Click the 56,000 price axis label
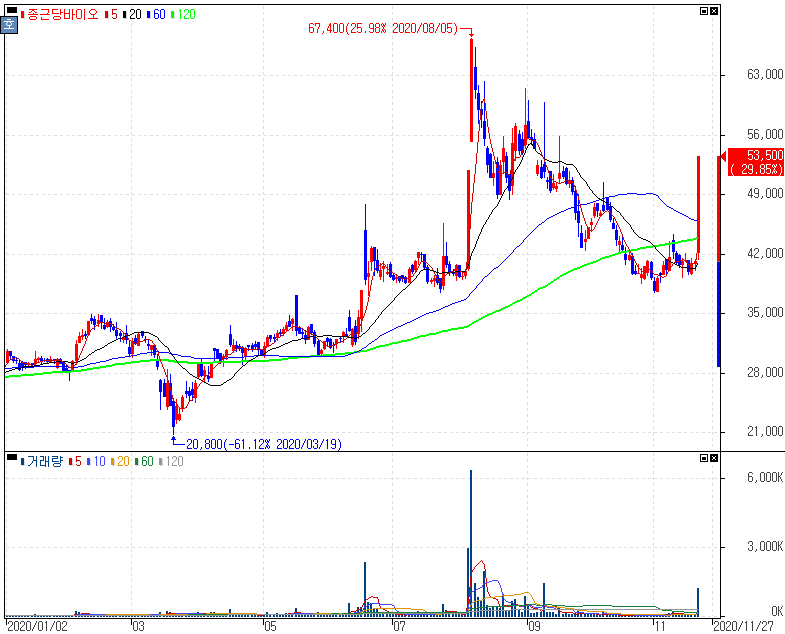Image resolution: width=785 pixels, height=634 pixels. click(x=765, y=134)
